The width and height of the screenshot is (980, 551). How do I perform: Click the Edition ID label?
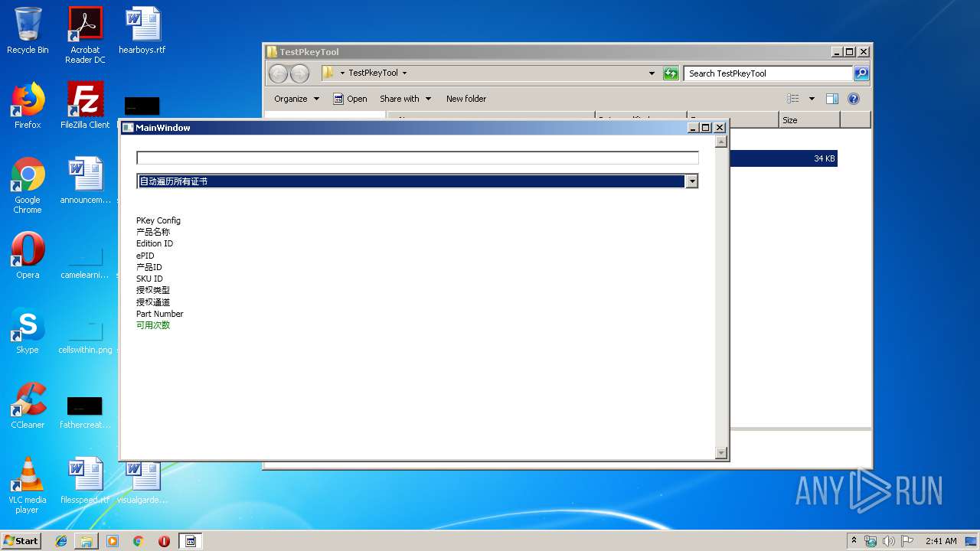[x=155, y=243]
